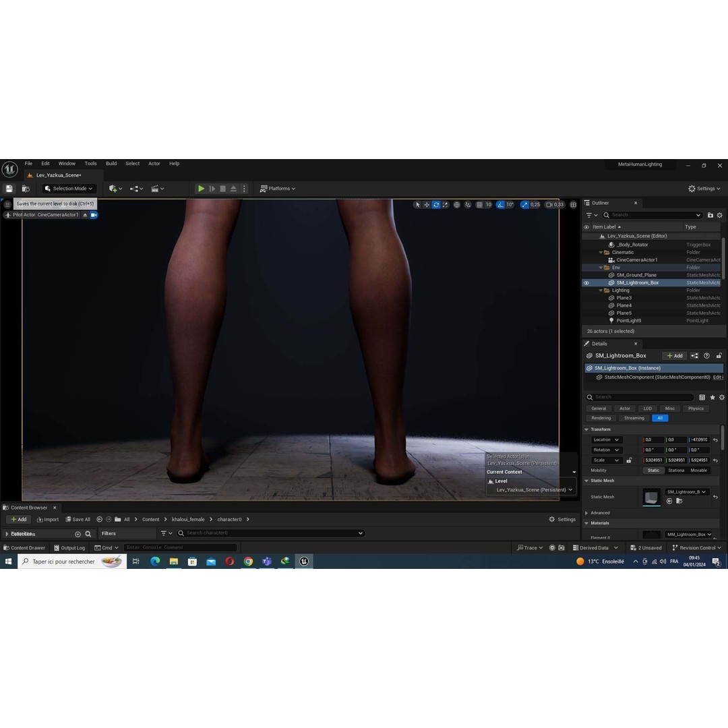Select the Physics filter in Details

point(696,408)
